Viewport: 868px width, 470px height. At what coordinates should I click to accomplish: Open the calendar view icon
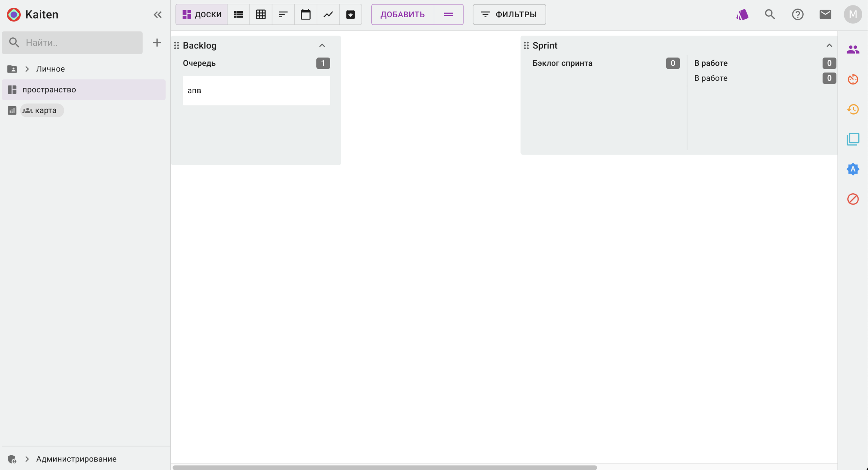pyautogui.click(x=305, y=14)
